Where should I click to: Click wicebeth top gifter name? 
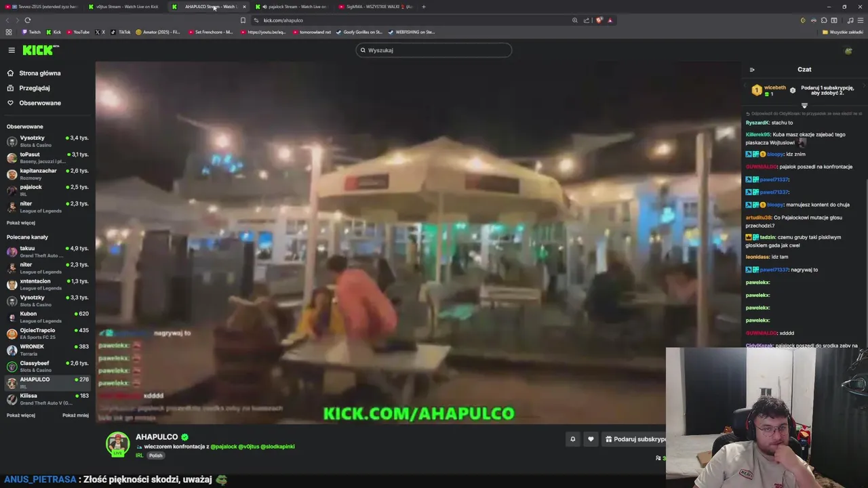pos(775,87)
